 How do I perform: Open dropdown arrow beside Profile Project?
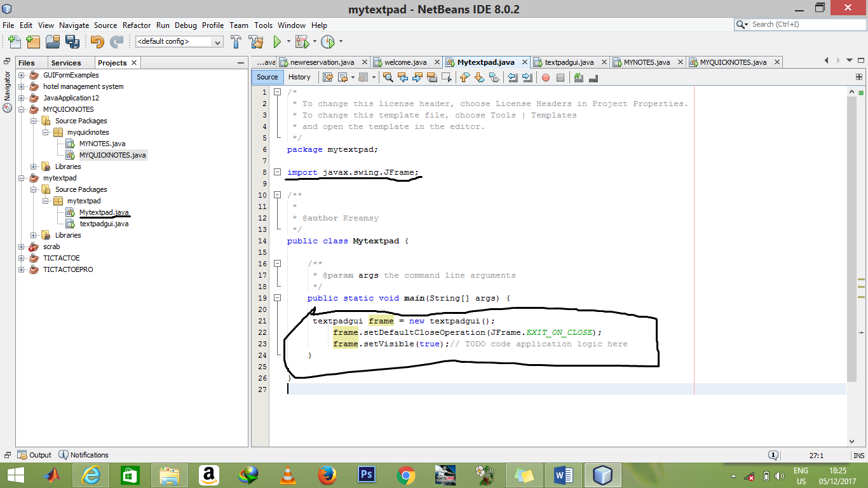(x=341, y=42)
